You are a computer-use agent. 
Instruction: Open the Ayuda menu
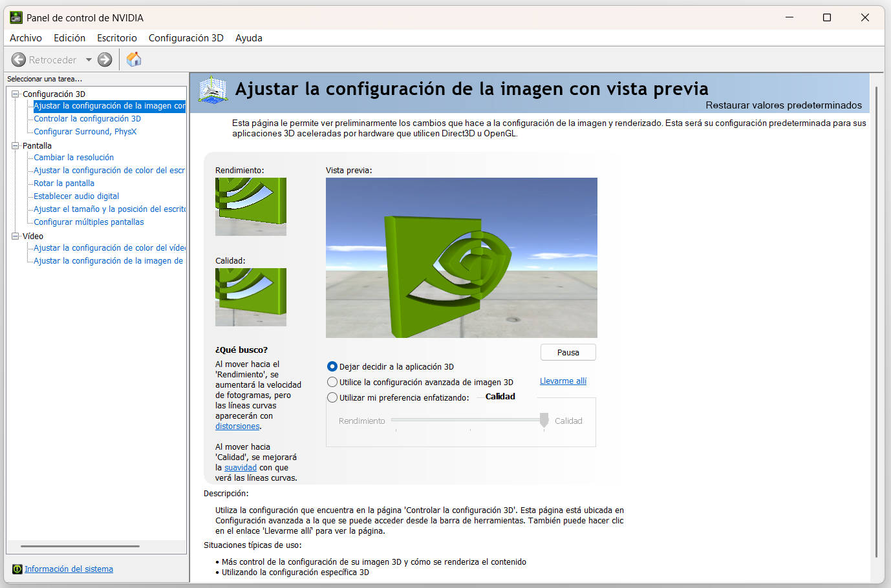[249, 38]
